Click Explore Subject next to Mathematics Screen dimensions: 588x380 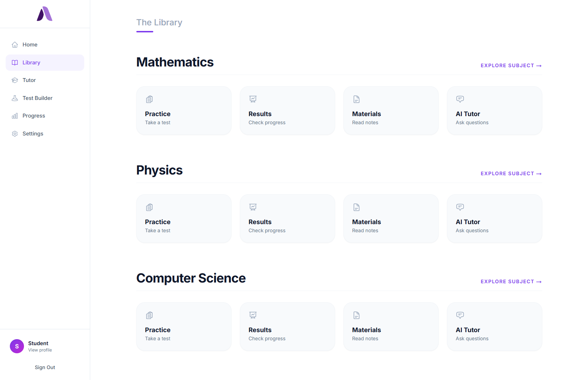(510, 65)
